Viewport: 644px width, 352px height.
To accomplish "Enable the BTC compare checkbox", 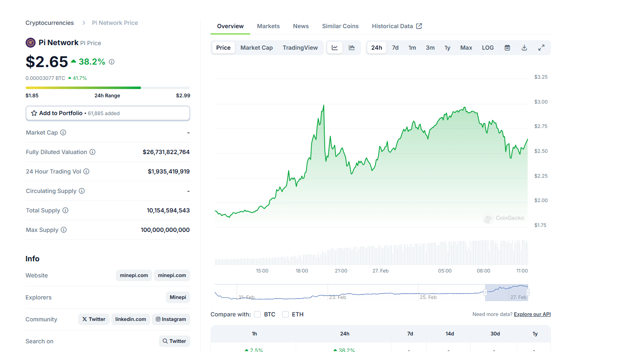I will tap(257, 314).
